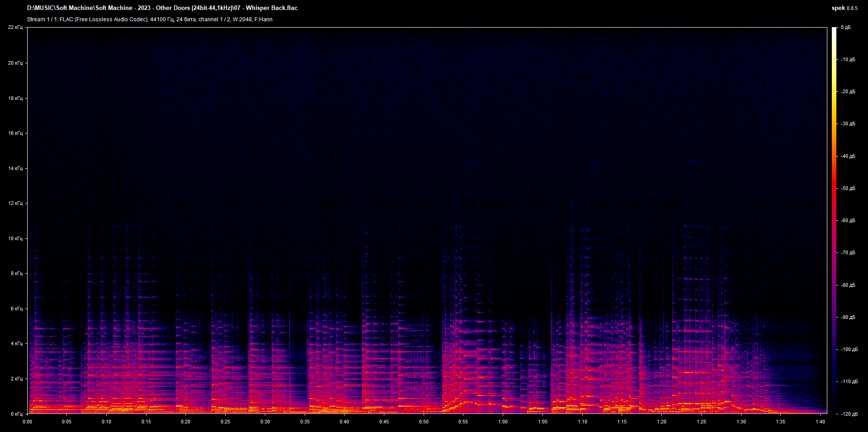Click the 1:40 time label
The image size is (868, 432).
[820, 422]
